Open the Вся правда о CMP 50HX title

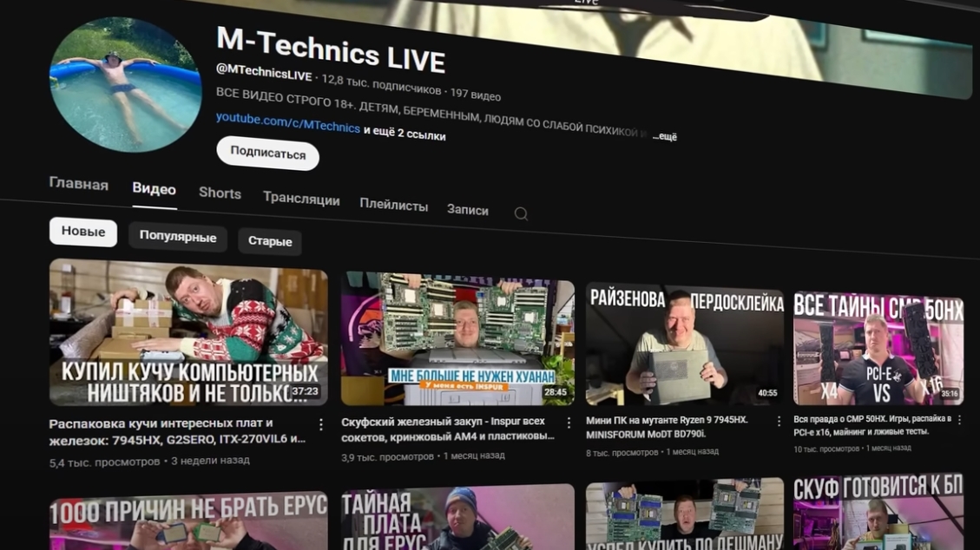[872, 424]
